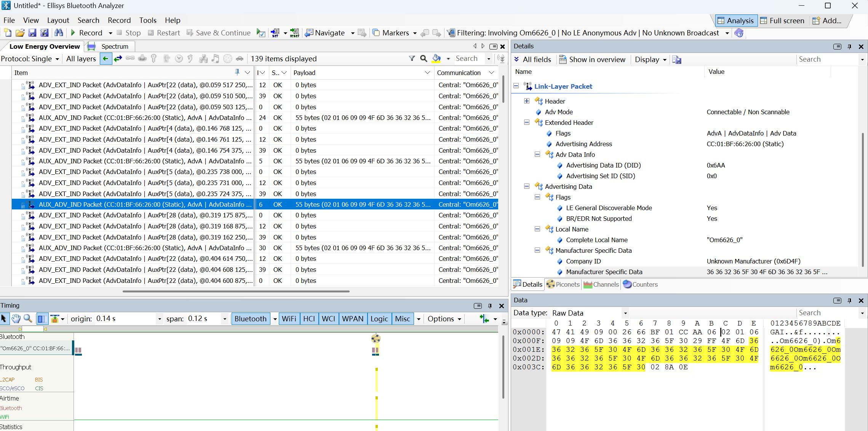Toggle the Logic filter in Timing
This screenshot has width=868, height=431.
click(x=379, y=319)
